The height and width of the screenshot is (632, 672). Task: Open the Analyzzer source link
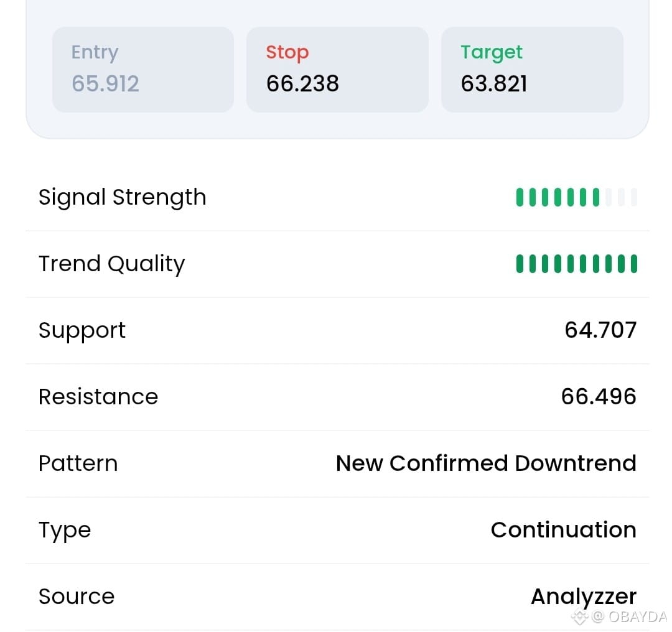point(584,597)
